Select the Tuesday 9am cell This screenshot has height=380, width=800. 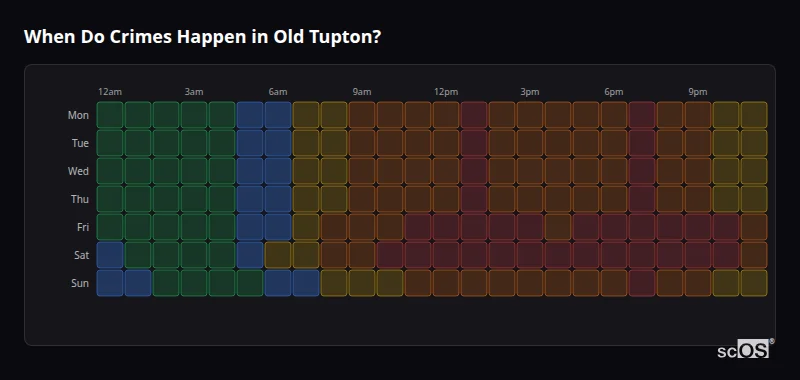coord(362,143)
